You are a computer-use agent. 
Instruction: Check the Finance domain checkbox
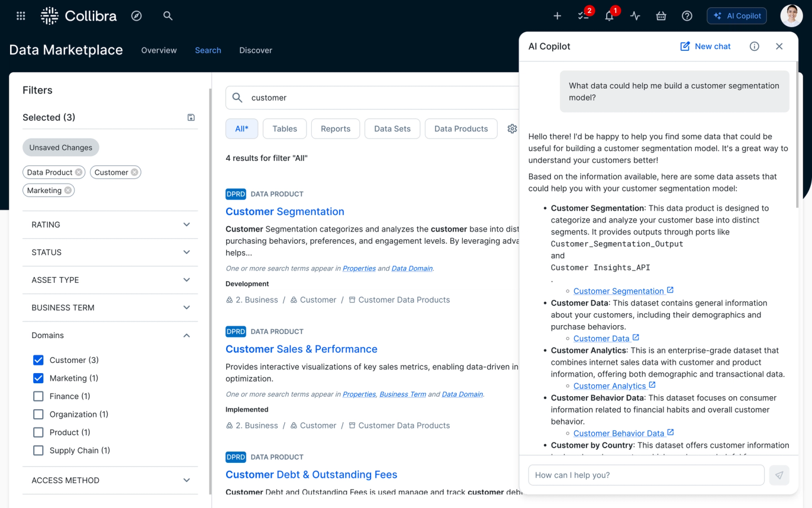point(38,396)
